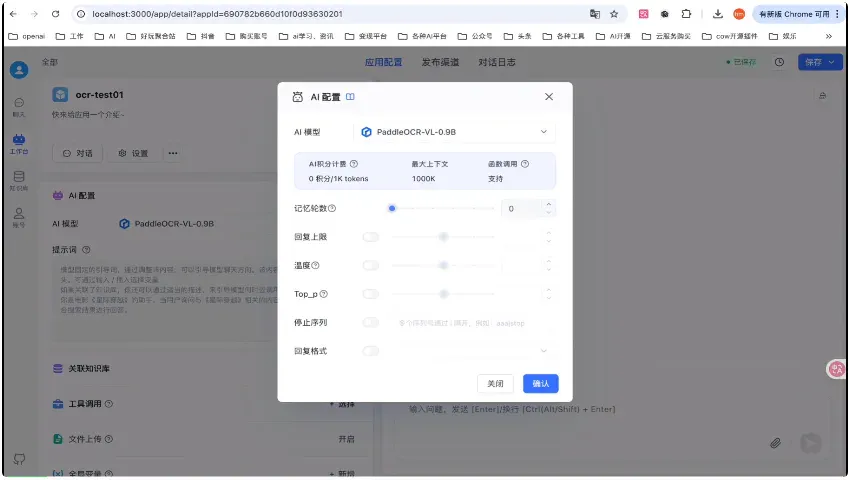Click the 设置 button under ocr-test01
Viewport: 850px width, 480px height.
pos(133,153)
